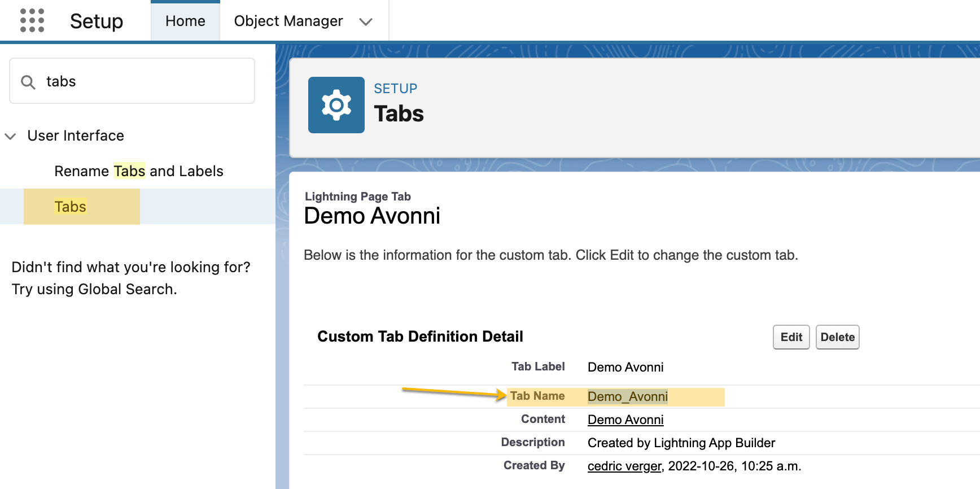Click the search magnifier icon
980x489 pixels.
click(28, 82)
